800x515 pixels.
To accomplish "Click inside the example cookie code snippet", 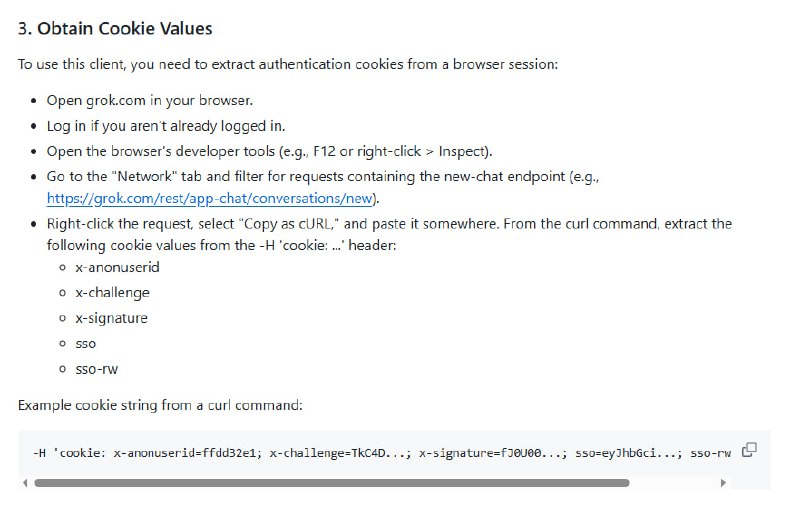I will point(380,453).
